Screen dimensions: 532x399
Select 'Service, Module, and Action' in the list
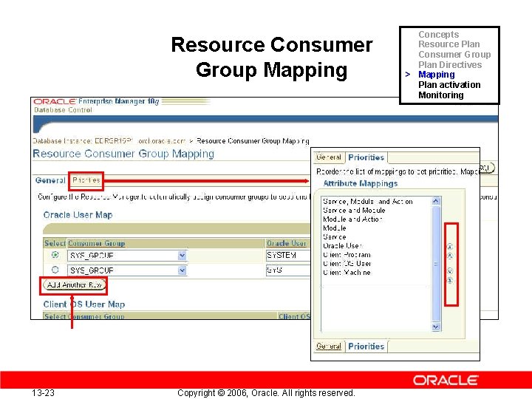click(368, 202)
